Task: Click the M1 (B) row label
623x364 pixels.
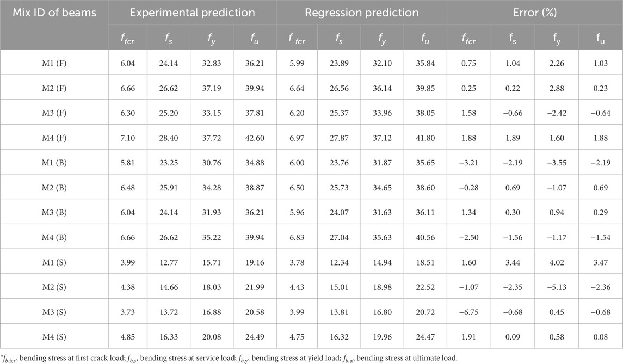Action: [54, 163]
